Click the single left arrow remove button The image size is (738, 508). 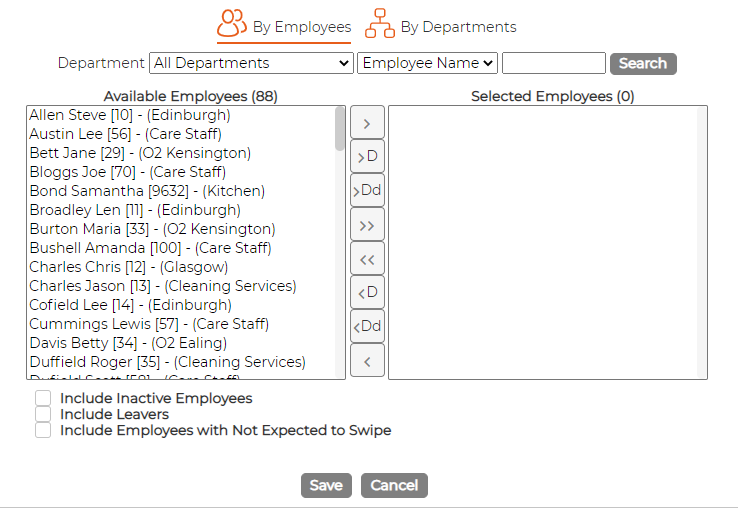pyautogui.click(x=367, y=361)
